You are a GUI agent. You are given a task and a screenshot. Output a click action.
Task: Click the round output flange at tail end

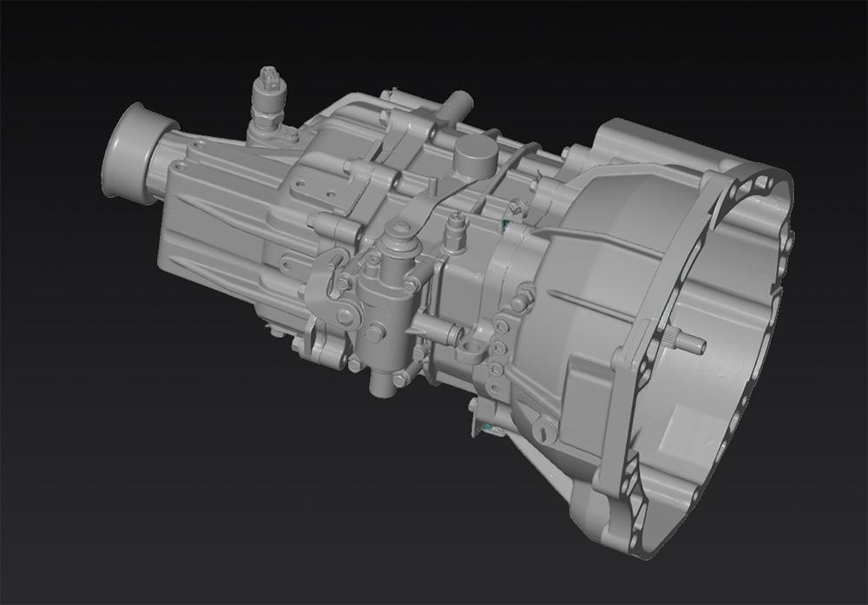[x=132, y=153]
